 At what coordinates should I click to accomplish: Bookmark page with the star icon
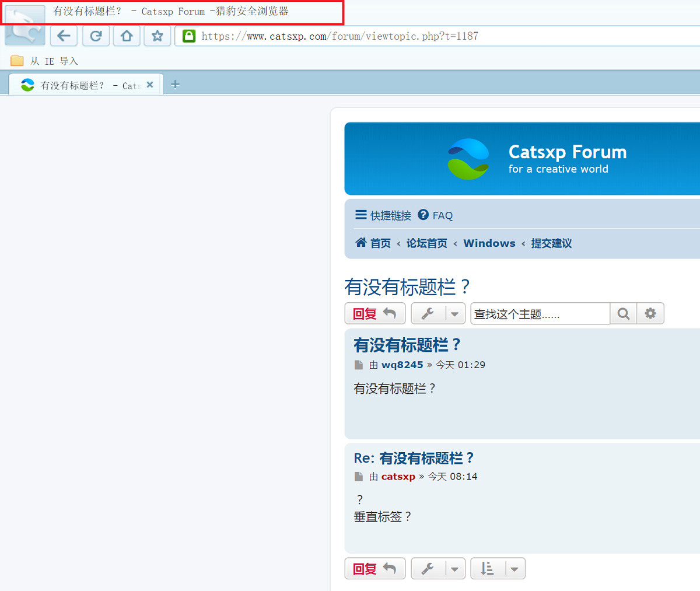pos(157,36)
